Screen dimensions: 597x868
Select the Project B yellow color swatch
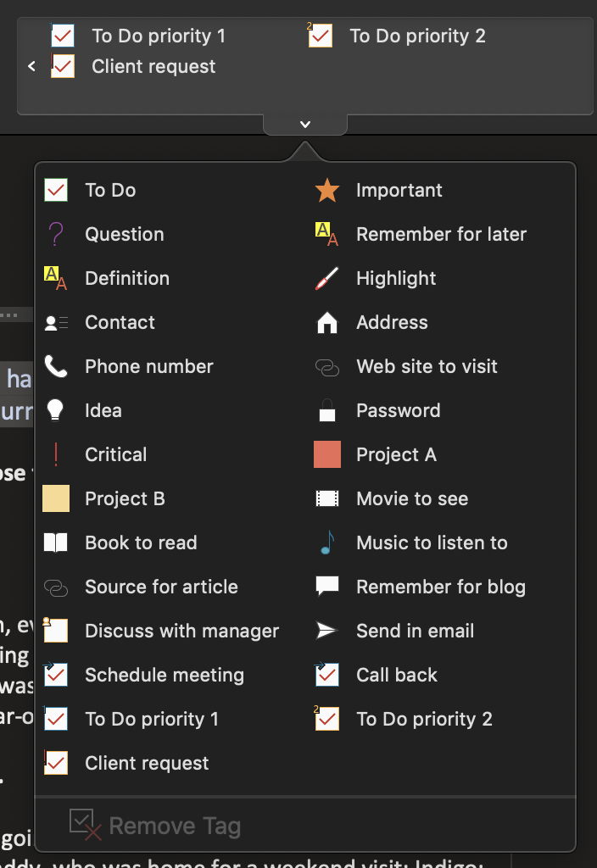tap(56, 498)
